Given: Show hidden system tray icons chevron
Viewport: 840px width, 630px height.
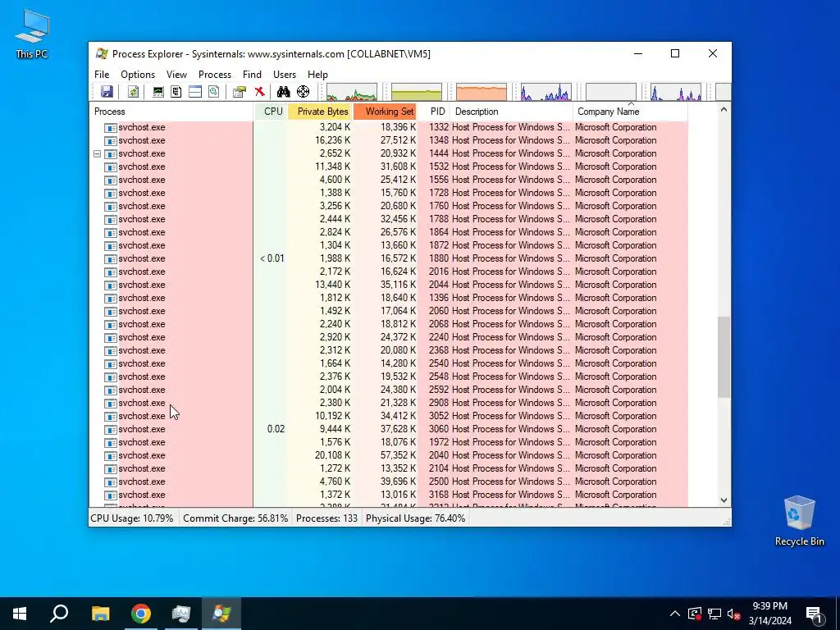Looking at the screenshot, I should [675, 614].
